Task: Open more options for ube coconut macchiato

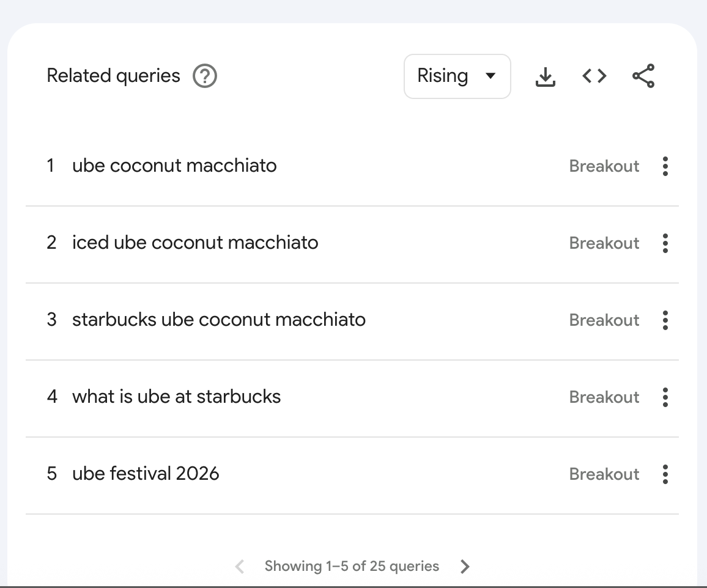Action: 665,166
